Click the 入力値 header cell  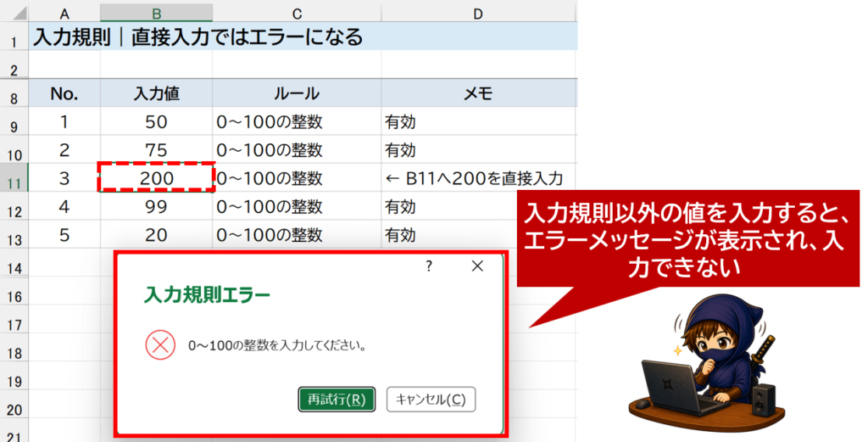click(x=157, y=93)
